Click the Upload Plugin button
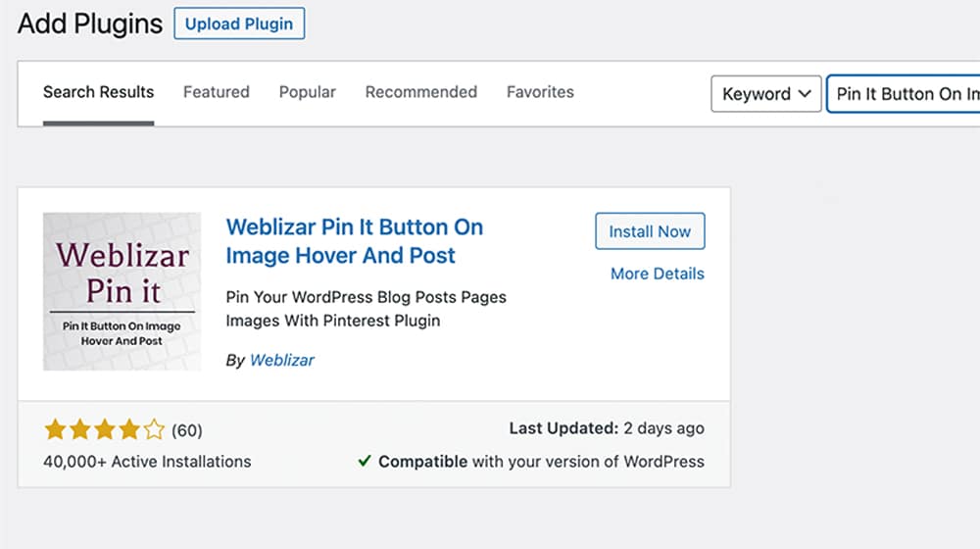The image size is (980, 549). coord(239,25)
